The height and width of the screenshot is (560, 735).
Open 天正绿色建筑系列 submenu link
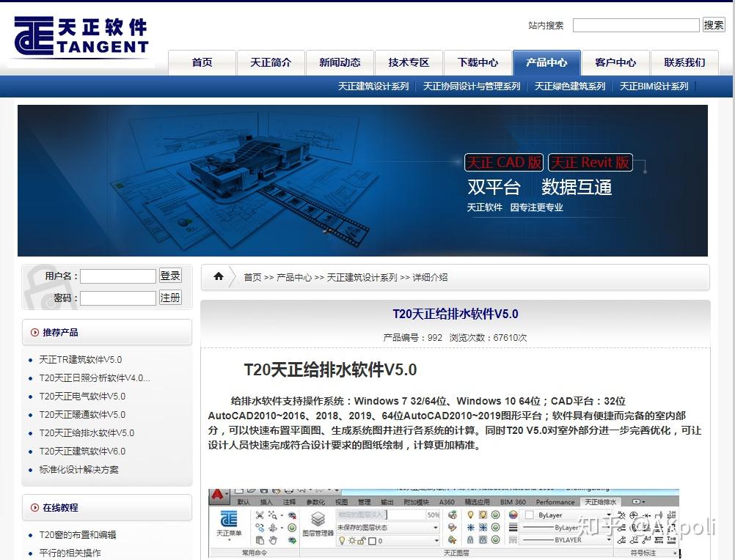(x=570, y=86)
